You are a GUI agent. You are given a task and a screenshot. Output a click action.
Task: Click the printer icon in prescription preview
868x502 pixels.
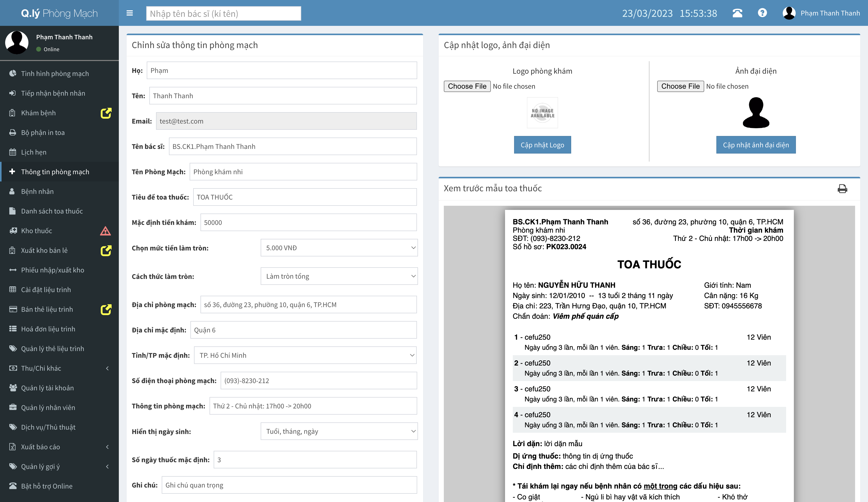point(842,189)
